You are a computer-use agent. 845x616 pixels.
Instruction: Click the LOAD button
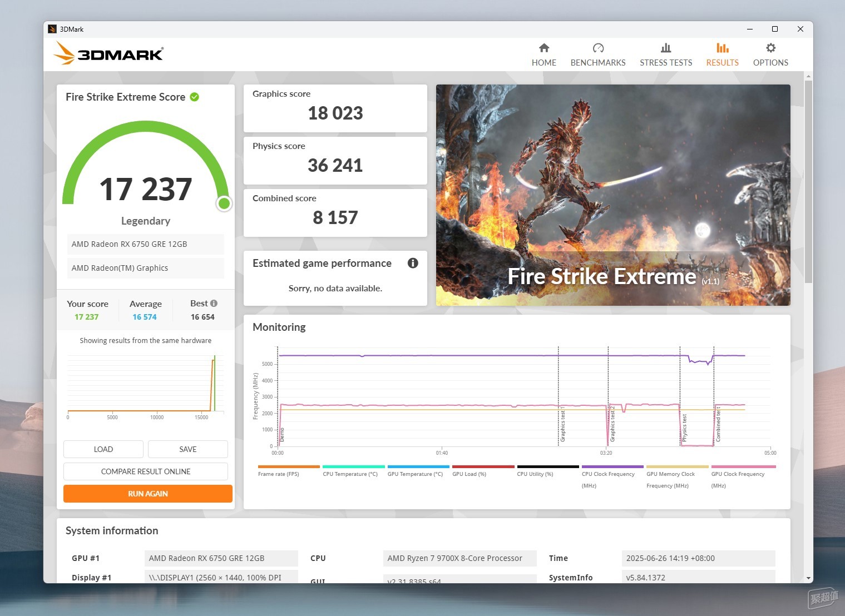coord(103,449)
